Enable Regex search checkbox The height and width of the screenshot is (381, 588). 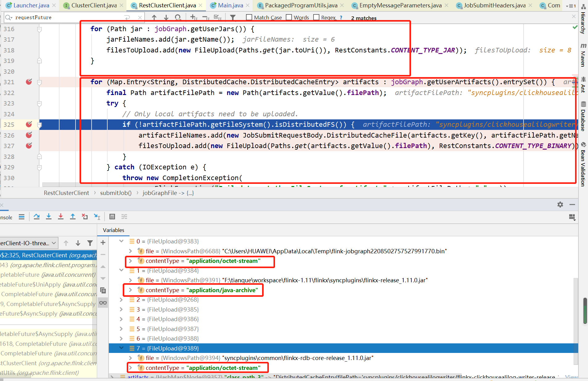(316, 17)
